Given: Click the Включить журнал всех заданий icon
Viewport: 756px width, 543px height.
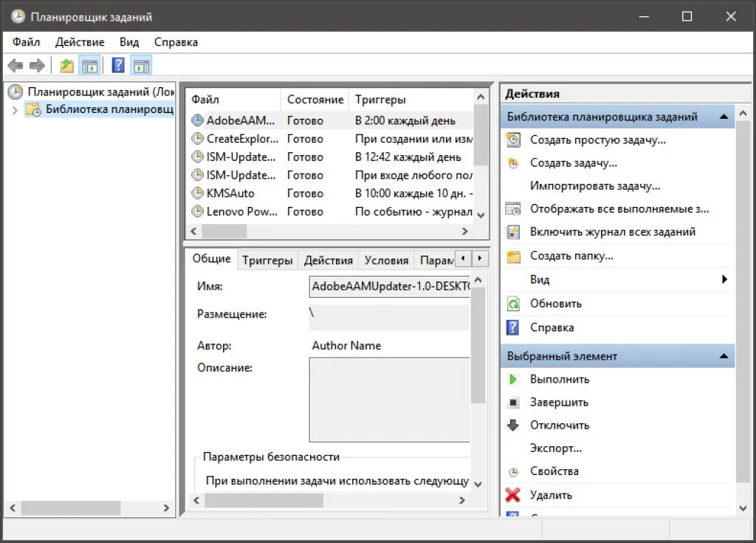Looking at the screenshot, I should point(514,232).
